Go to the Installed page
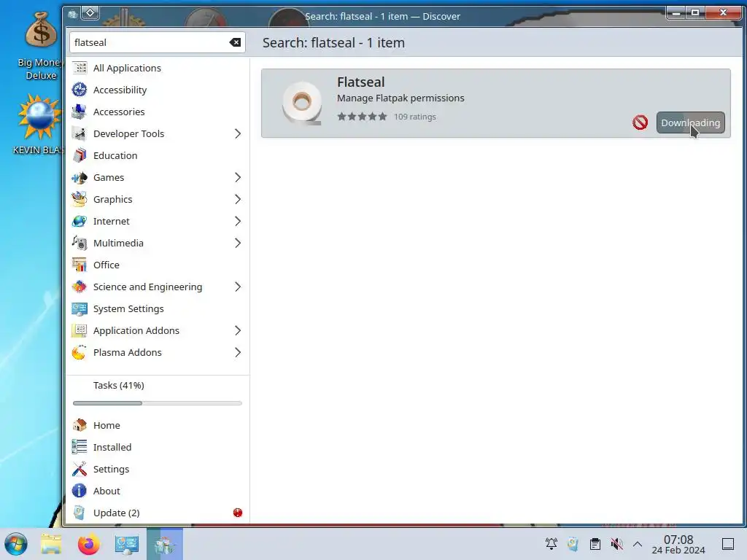The image size is (747, 560). 158,447
